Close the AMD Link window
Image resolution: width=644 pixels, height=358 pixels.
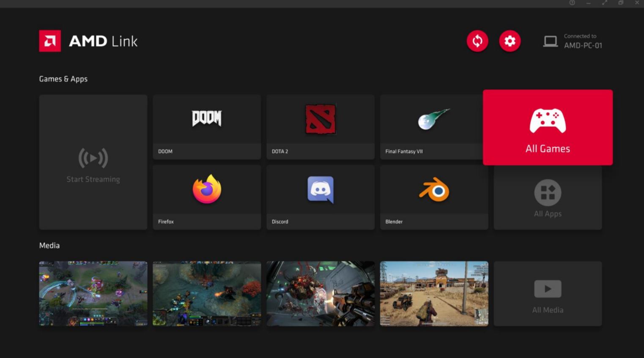tap(637, 3)
